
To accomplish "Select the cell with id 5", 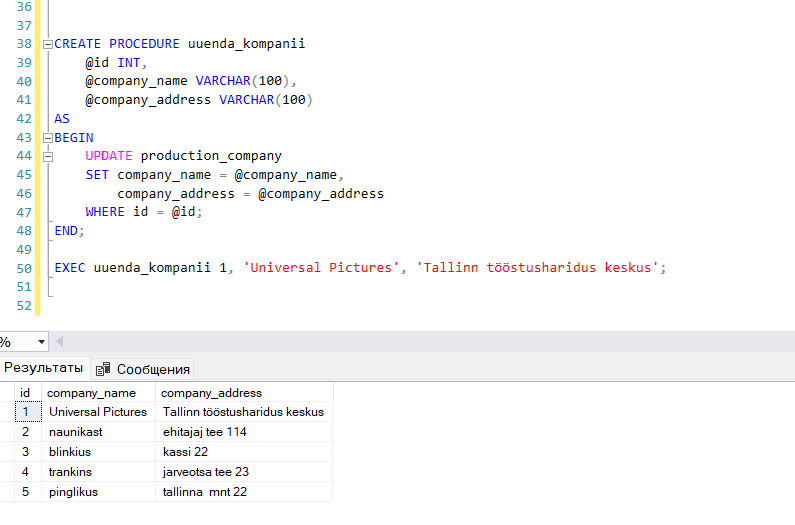I will 27,492.
